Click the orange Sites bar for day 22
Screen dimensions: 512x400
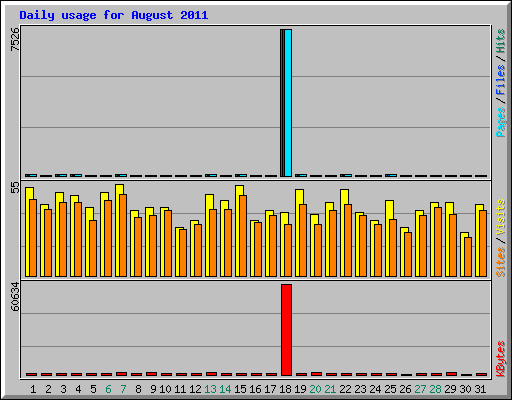pos(348,240)
